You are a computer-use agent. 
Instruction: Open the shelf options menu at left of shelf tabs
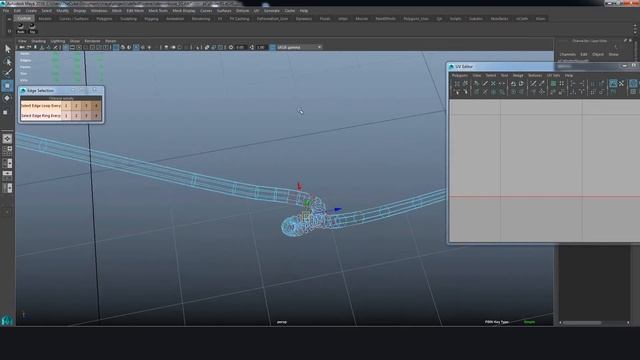pos(9,31)
